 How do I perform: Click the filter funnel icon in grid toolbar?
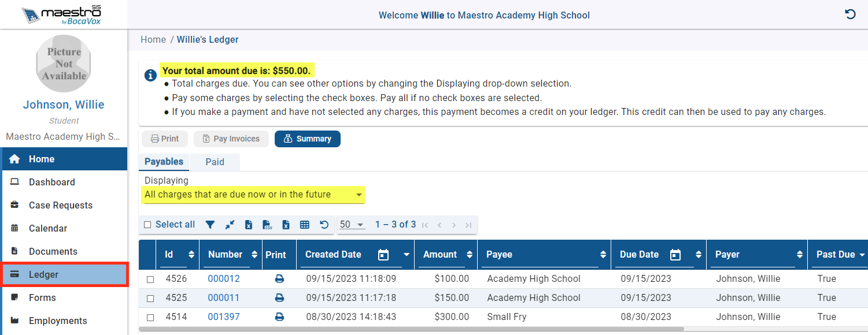click(x=210, y=225)
